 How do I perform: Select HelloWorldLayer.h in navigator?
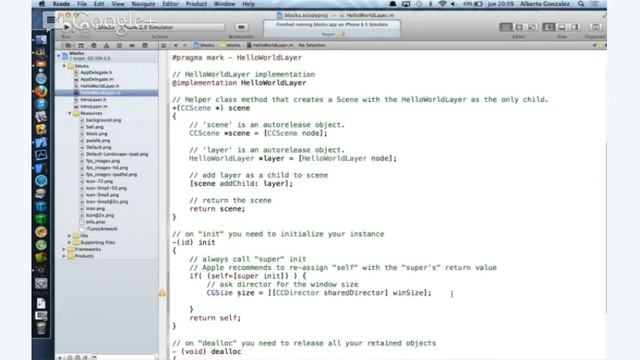100,86
